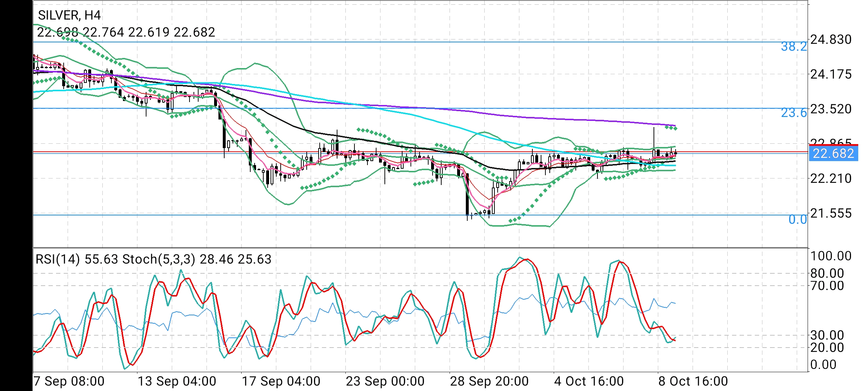Click the 100.00 oscillator scale label
The image size is (868, 391).
point(831,256)
